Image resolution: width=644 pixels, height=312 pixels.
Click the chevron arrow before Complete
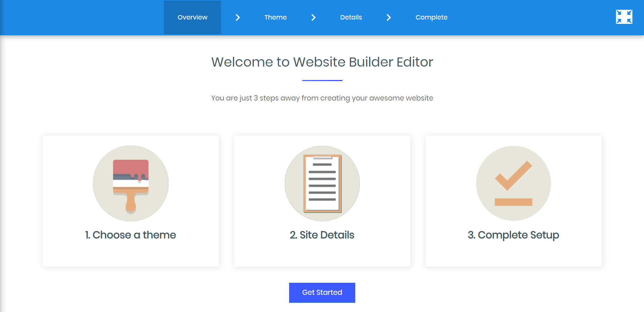(388, 17)
